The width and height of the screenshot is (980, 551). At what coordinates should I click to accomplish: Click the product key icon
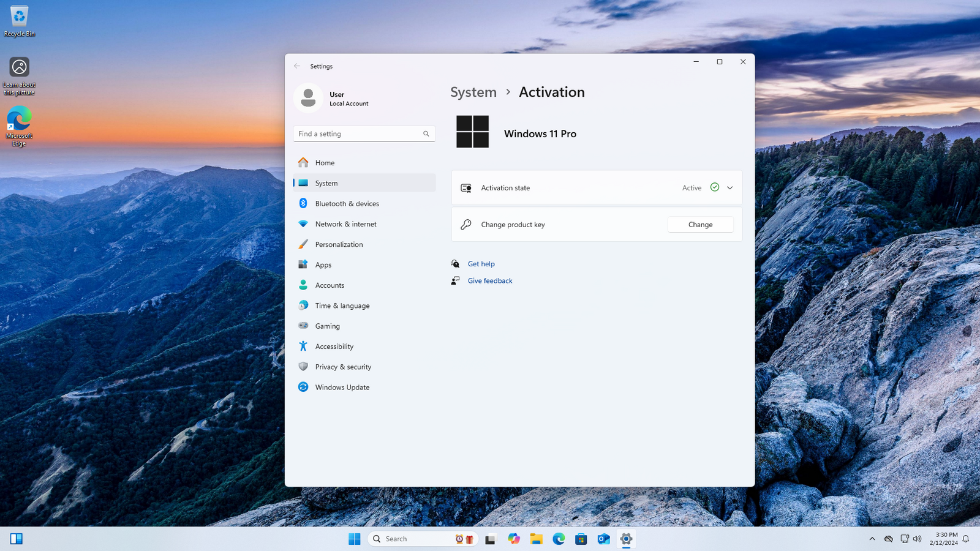click(466, 225)
